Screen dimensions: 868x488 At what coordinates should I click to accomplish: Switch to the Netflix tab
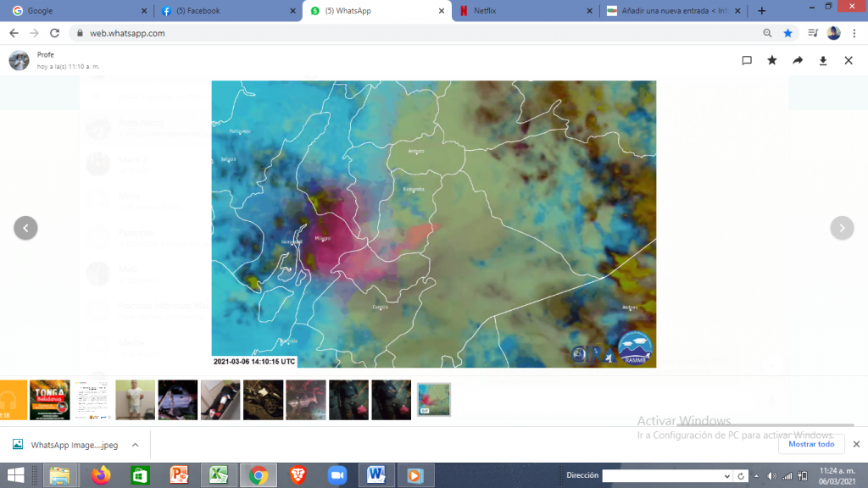click(526, 11)
